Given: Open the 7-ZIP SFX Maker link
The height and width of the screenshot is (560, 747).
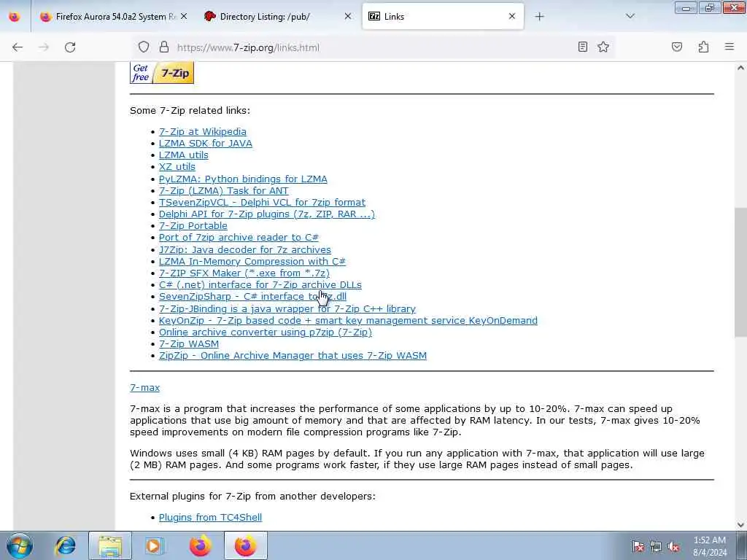Looking at the screenshot, I should tap(244, 273).
